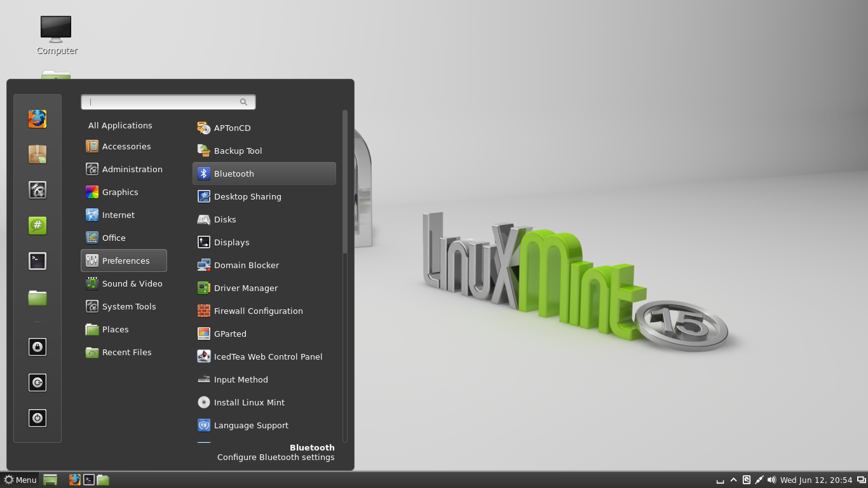Open the volume speaker icon in the tray

point(772,480)
